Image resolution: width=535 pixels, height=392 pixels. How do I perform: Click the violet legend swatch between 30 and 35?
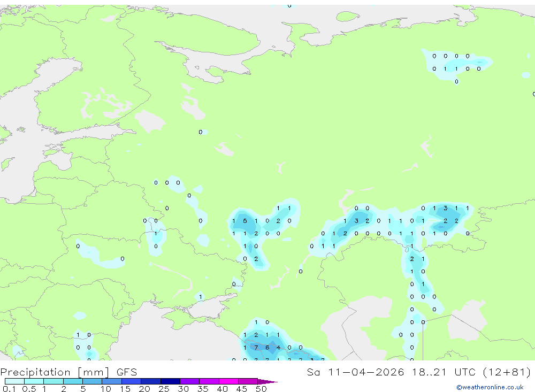point(190,381)
